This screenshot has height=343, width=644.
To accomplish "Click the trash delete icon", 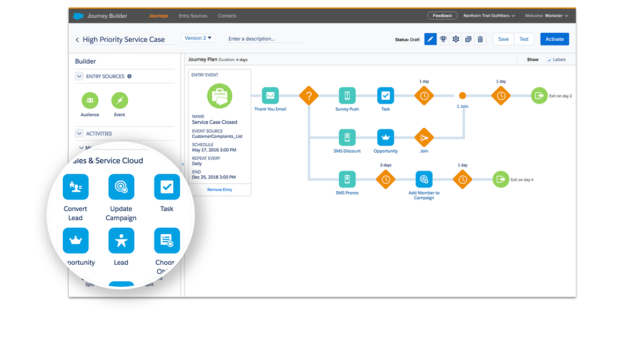I will [x=480, y=39].
